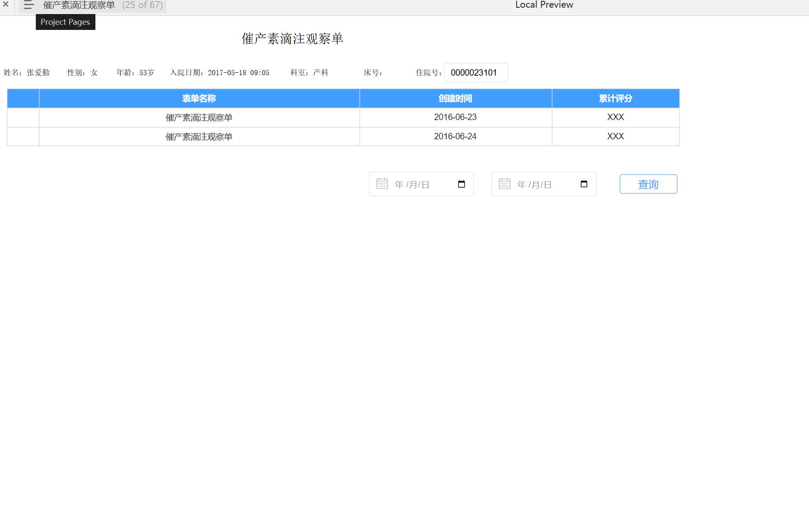The width and height of the screenshot is (809, 532).
Task: Click the 创建时间 column header
Action: [x=456, y=98]
